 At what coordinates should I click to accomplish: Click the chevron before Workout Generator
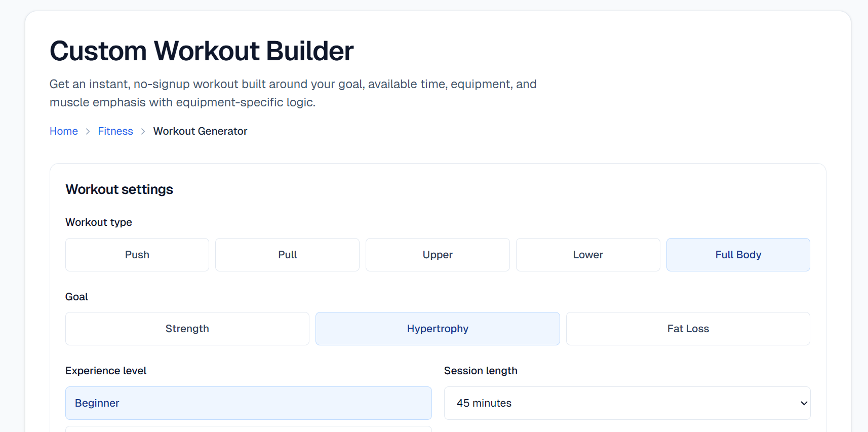(143, 132)
